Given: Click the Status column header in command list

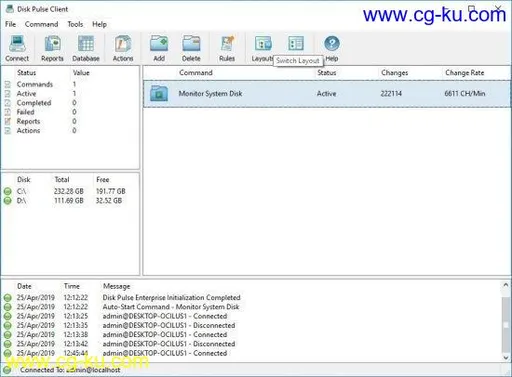Looking at the screenshot, I should click(x=327, y=73).
